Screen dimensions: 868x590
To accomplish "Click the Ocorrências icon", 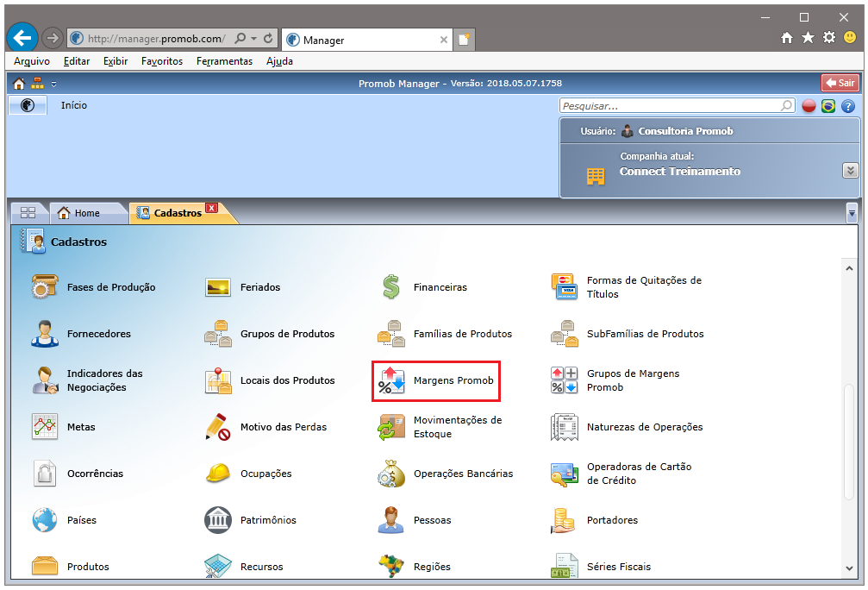I will coord(45,473).
